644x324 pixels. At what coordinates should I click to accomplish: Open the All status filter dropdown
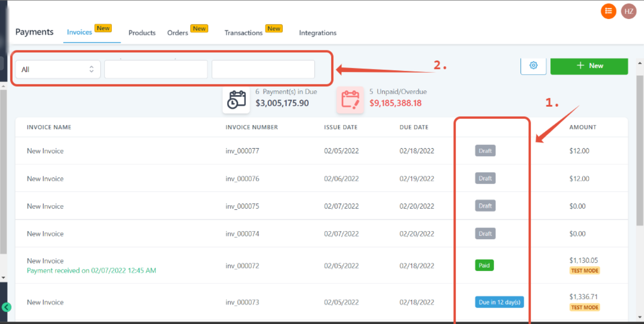tap(58, 69)
